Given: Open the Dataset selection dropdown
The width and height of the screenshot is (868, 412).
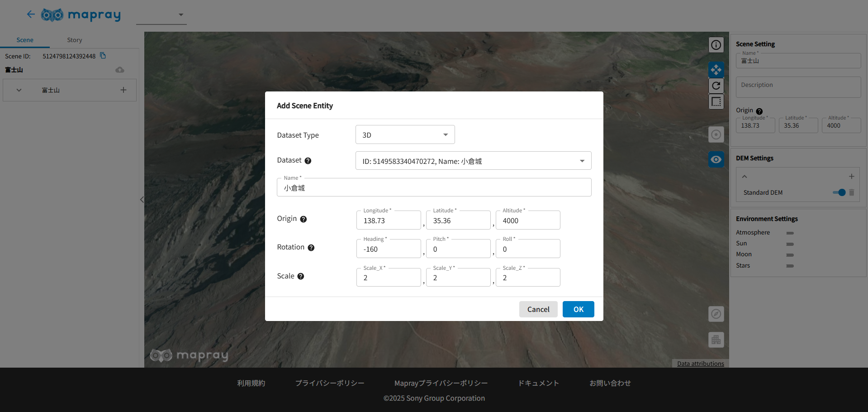Looking at the screenshot, I should point(473,161).
